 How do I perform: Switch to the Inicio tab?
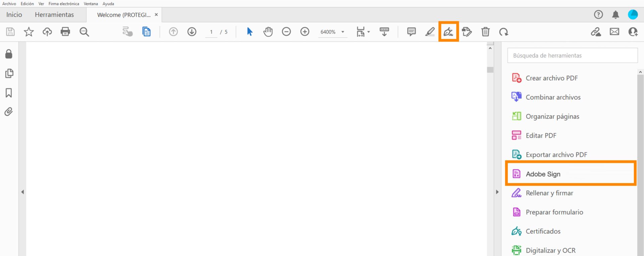tap(14, 15)
